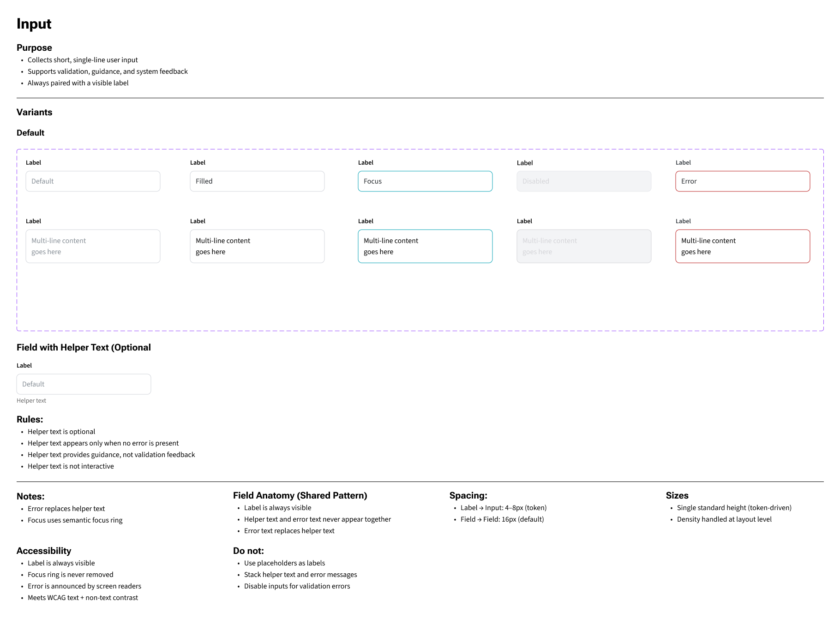Screen dimensions: 840x618
Task: Click the Default placeholder single-line input in Variants
Action: [93, 181]
